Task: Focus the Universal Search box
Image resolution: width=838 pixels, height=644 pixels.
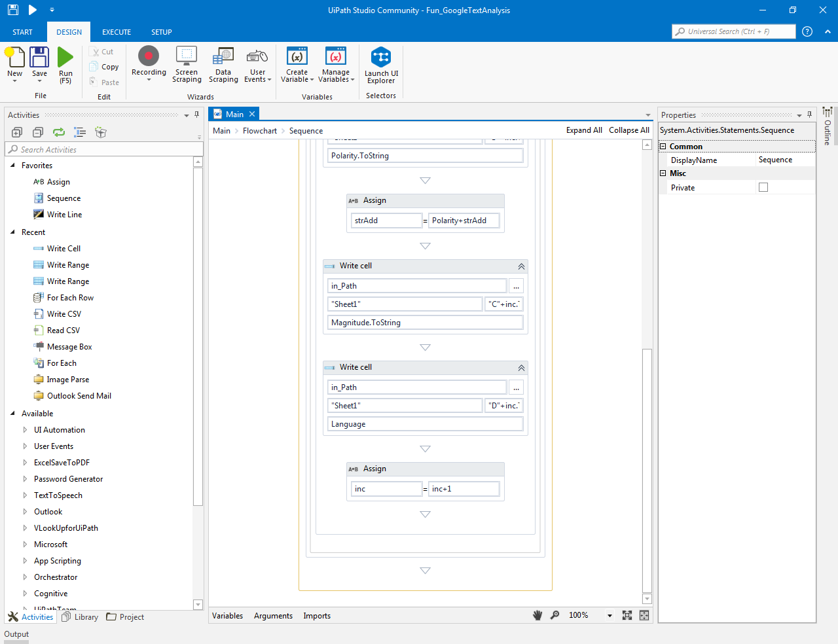Action: [x=733, y=31]
